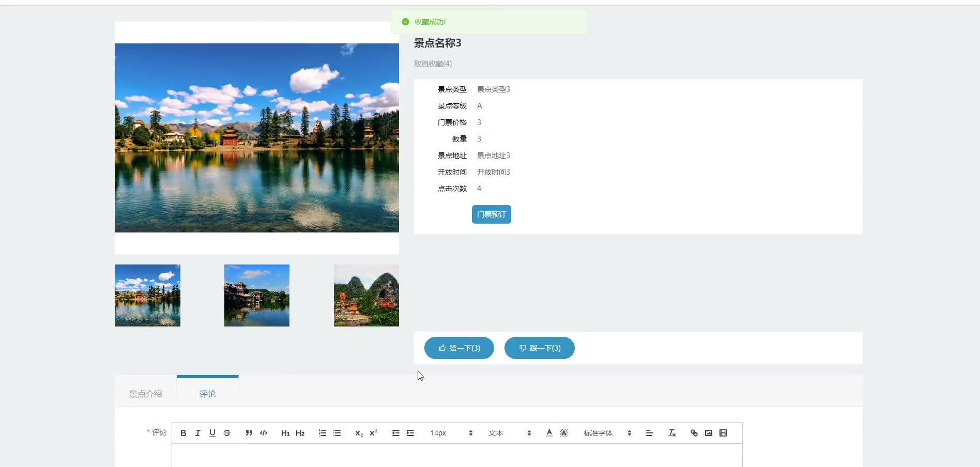Toggle bold formatting in comment editor

click(x=183, y=433)
